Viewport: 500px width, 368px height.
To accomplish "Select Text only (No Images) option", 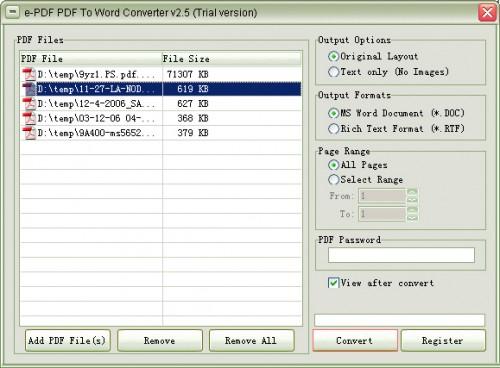I will pos(334,72).
